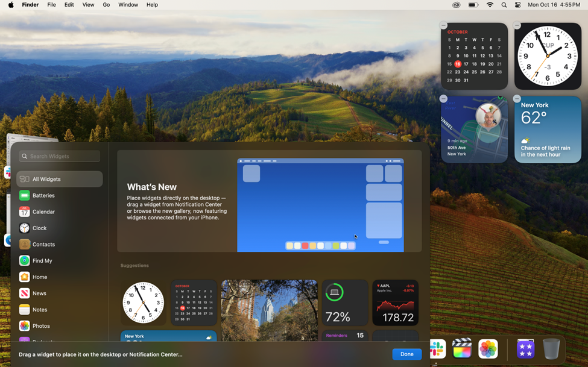Remove the Find My map widget with minus button
Image resolution: width=588 pixels, height=367 pixels.
click(443, 99)
